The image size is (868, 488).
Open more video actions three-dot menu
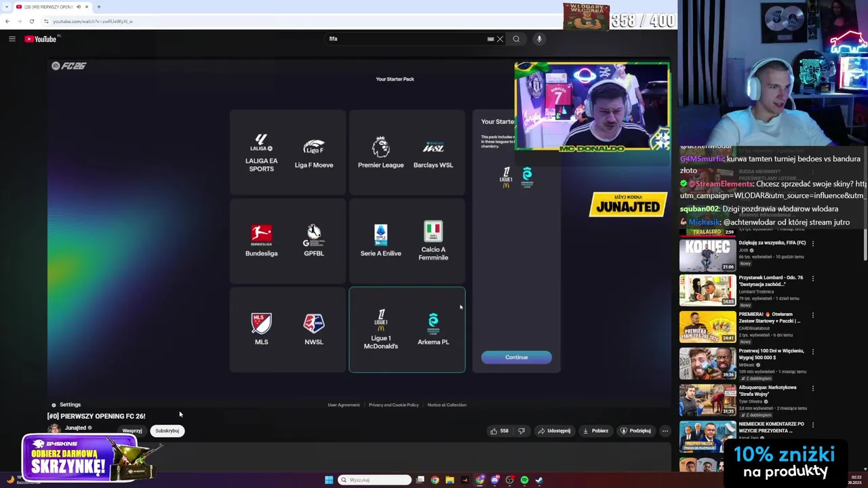[x=665, y=430]
